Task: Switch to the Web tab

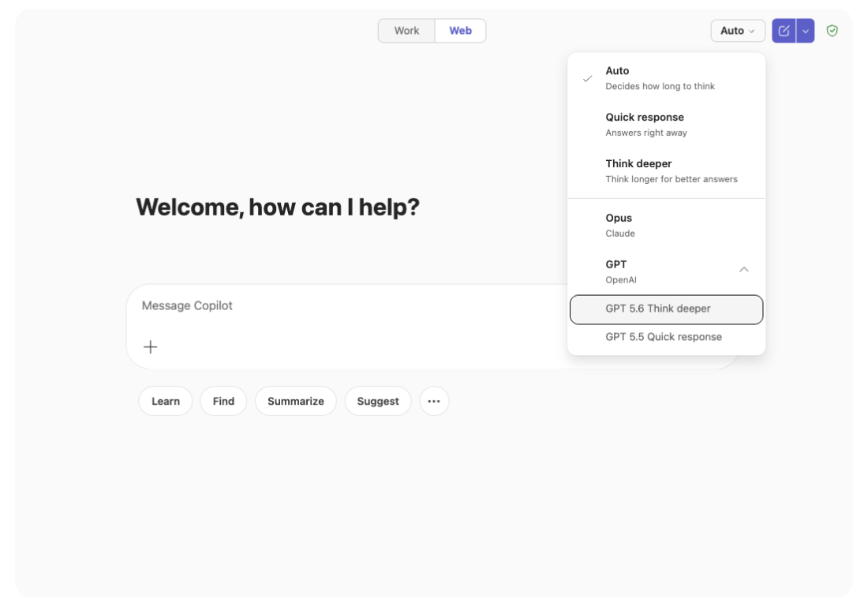Action: (460, 31)
